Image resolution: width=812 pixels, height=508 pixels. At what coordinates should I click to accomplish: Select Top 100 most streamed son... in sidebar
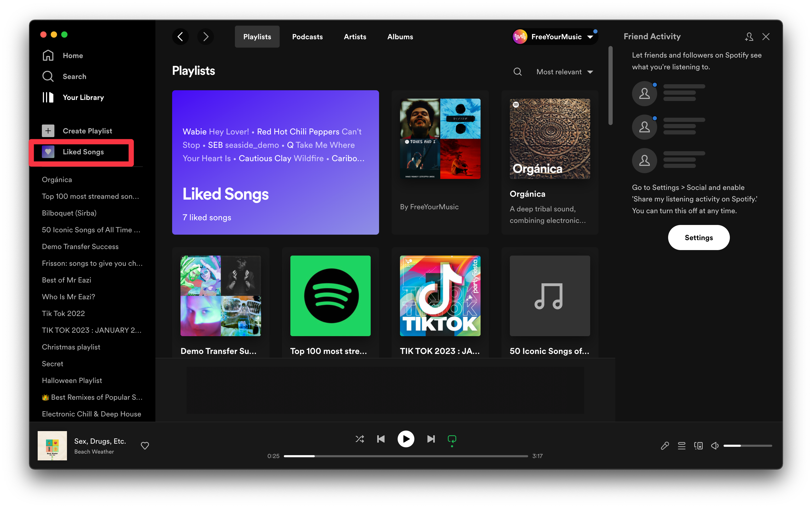tap(90, 196)
